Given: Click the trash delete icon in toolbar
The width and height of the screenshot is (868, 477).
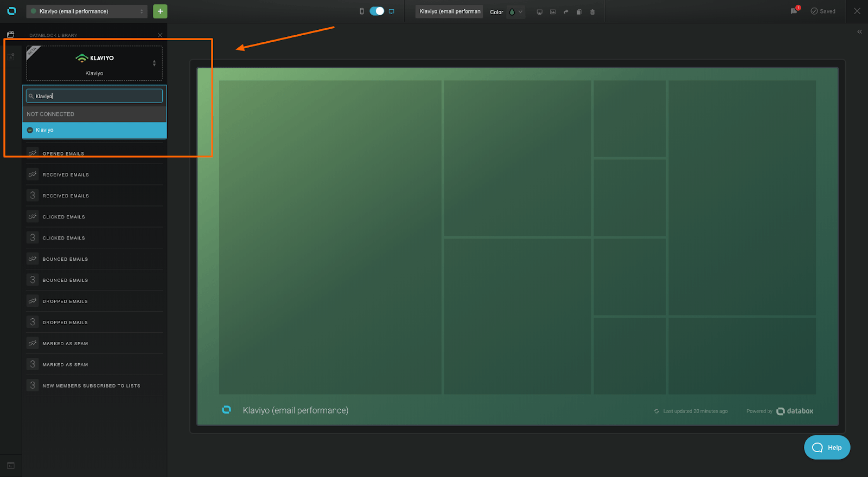Looking at the screenshot, I should (592, 12).
